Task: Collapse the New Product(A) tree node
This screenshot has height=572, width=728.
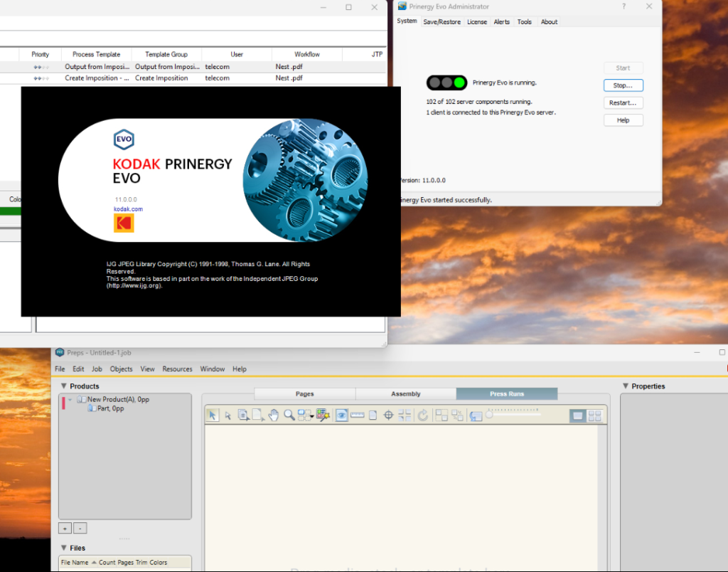Action: click(x=70, y=400)
